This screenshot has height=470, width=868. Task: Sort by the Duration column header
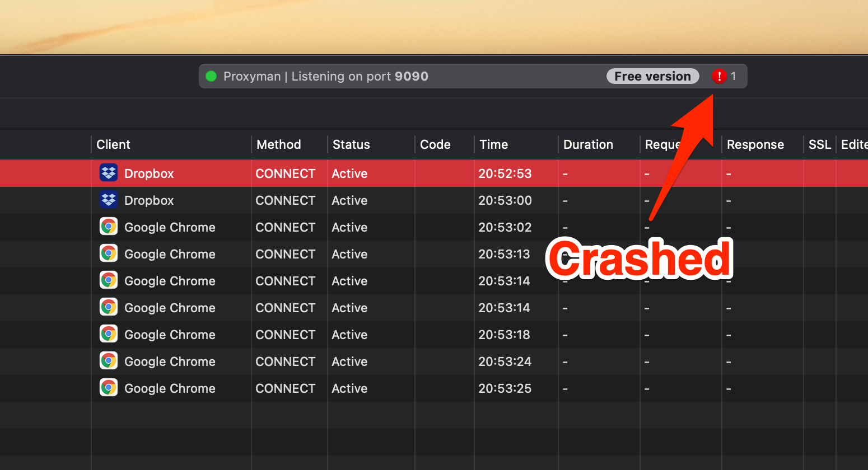(588, 144)
